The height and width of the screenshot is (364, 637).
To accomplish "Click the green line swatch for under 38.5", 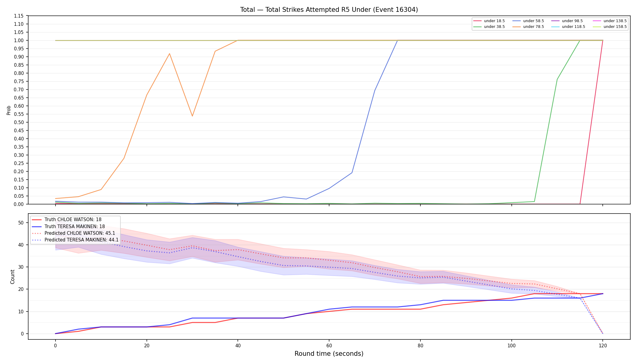I will [x=477, y=27].
